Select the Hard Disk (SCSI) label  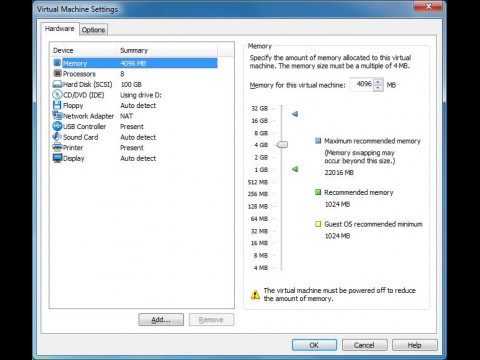tap(88, 84)
